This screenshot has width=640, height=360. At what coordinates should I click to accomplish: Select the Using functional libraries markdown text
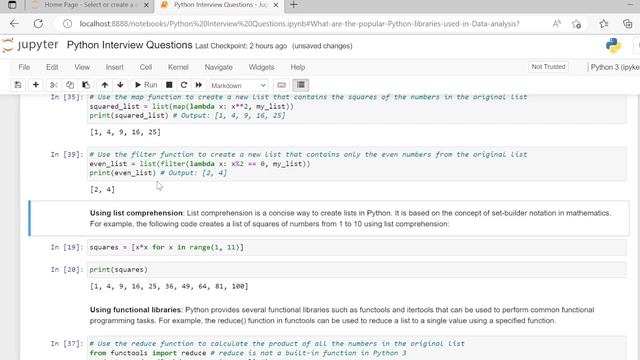click(342, 315)
